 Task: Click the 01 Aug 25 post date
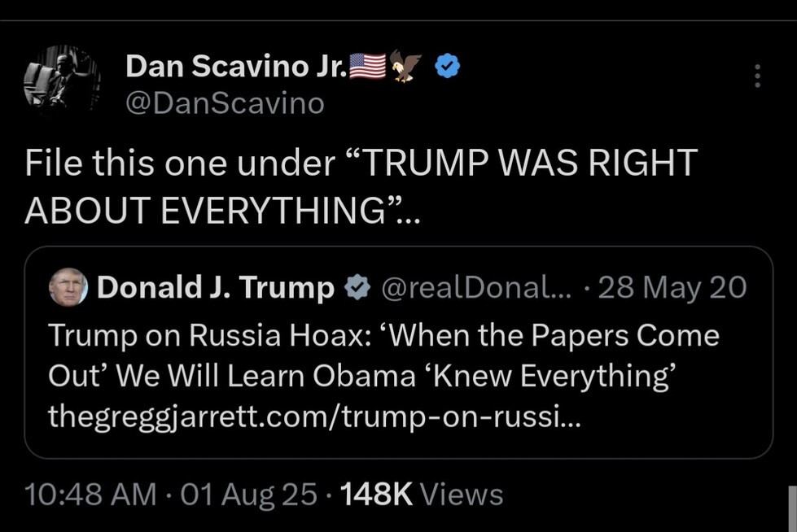(x=248, y=495)
